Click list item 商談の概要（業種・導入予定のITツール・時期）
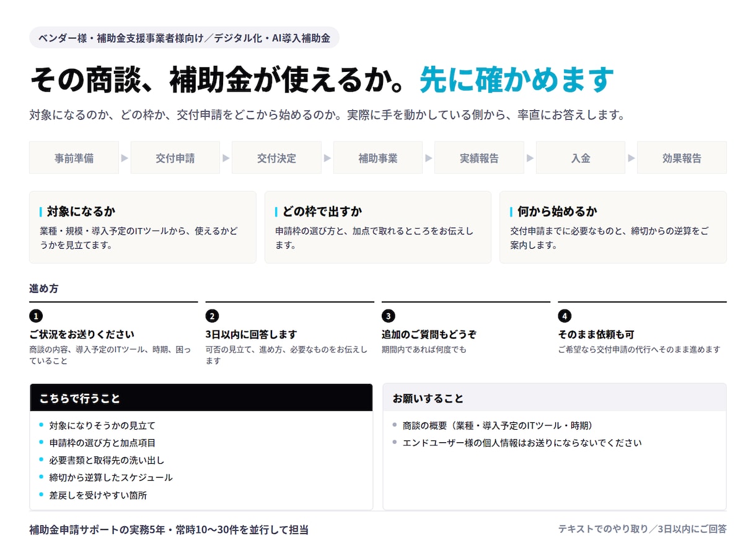 (499, 425)
